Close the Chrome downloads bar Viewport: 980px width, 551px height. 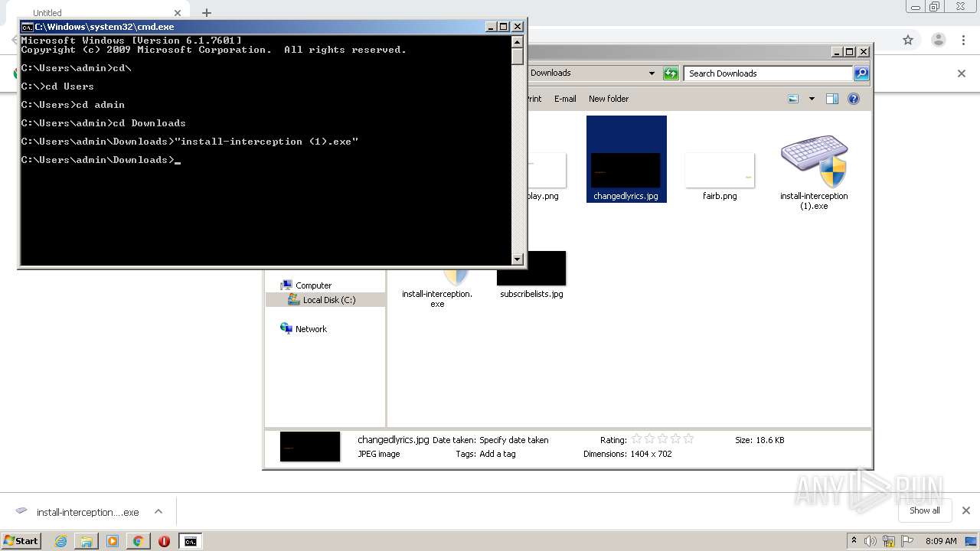tap(965, 510)
